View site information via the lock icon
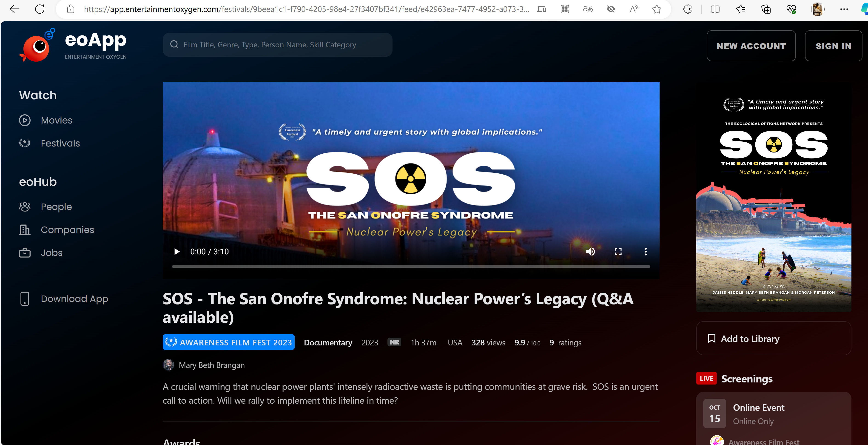Viewport: 868px width, 445px height. tap(71, 9)
